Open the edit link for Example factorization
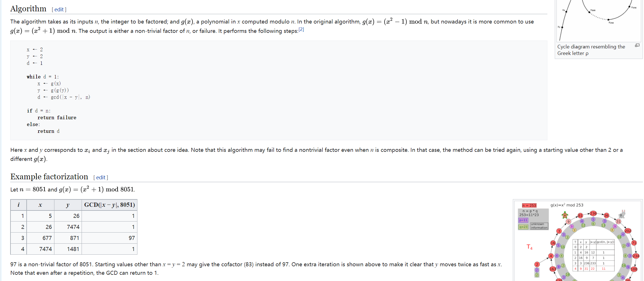The width and height of the screenshot is (644, 281). [101, 178]
